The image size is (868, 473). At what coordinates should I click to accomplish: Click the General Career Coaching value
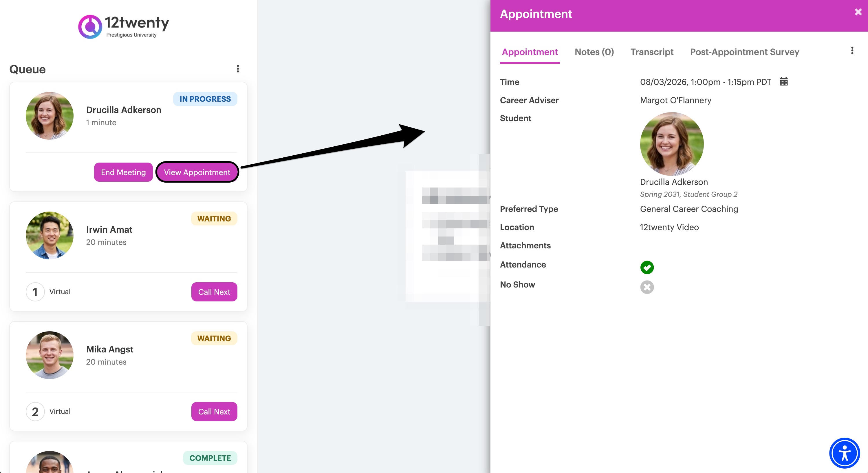tap(689, 209)
